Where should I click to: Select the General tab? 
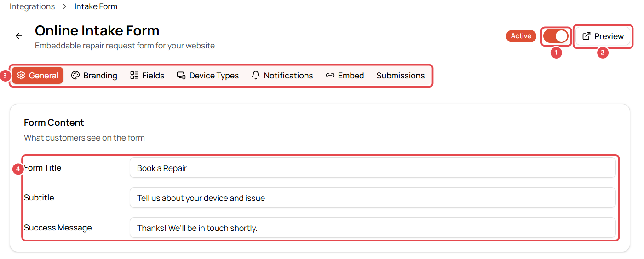point(38,76)
